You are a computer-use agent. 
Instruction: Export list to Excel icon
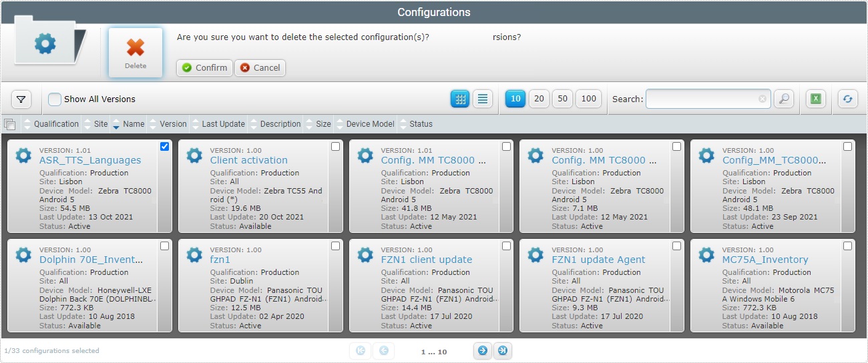coord(816,99)
